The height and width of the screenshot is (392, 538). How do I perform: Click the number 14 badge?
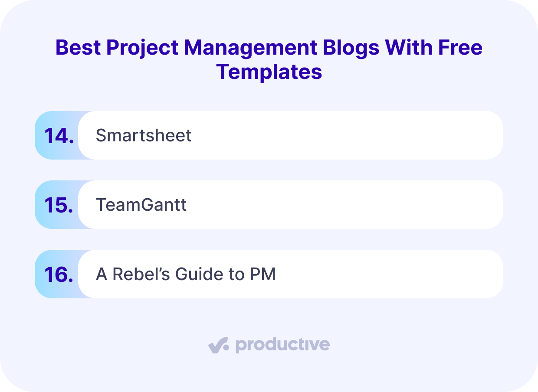[x=59, y=136]
